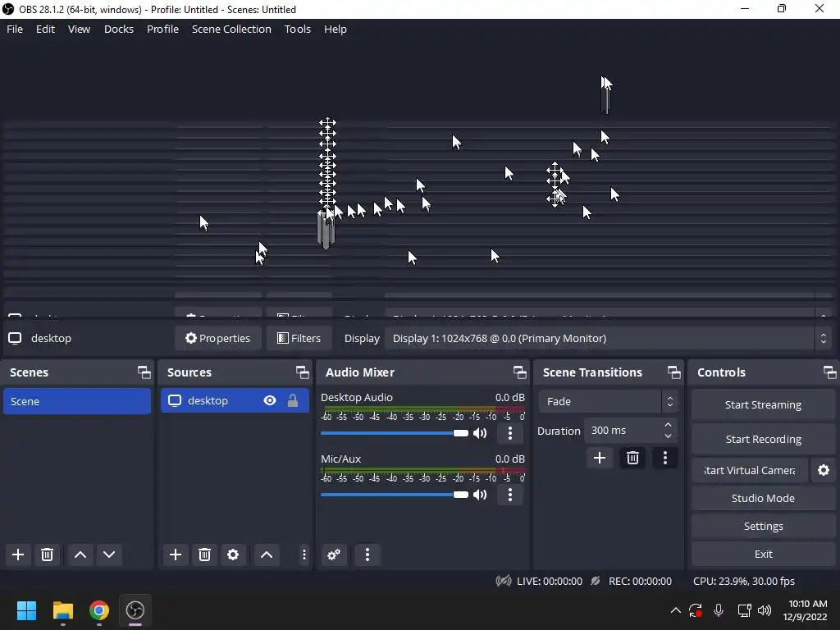Toggle lock on desktop source

click(x=293, y=400)
